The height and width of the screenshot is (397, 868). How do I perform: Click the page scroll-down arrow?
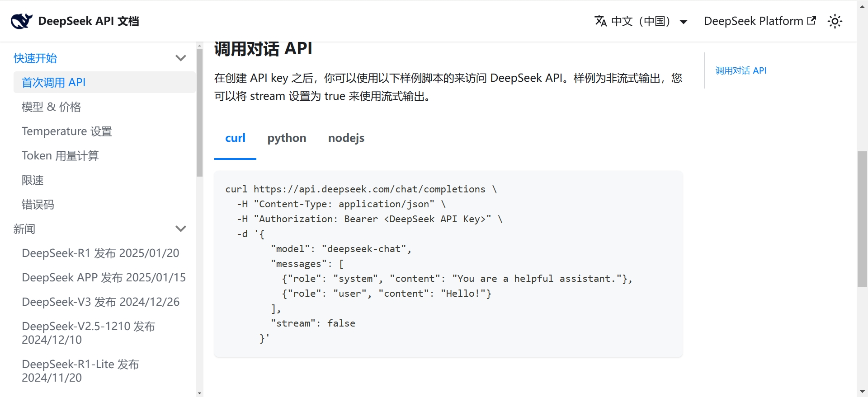tap(862, 392)
